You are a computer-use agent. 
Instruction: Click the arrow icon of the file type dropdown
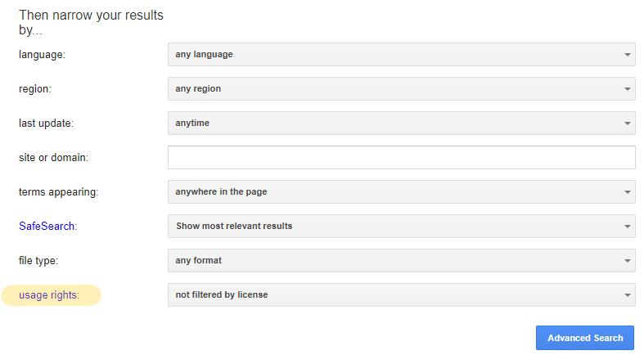tap(627, 261)
